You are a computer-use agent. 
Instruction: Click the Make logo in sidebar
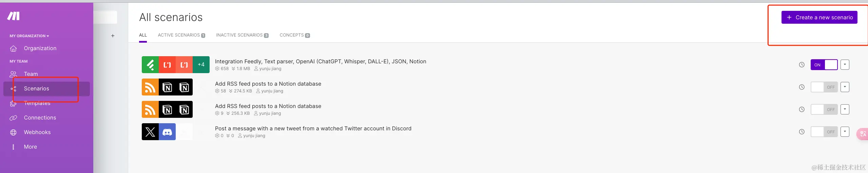point(14,16)
